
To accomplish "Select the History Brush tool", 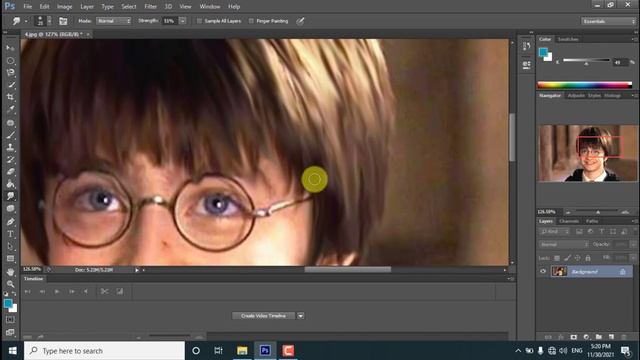I will point(10,159).
